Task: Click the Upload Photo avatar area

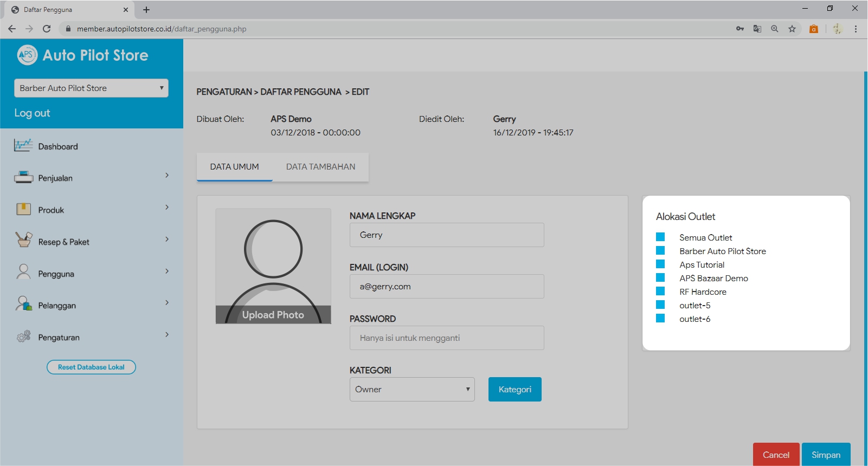Action: pyautogui.click(x=273, y=266)
